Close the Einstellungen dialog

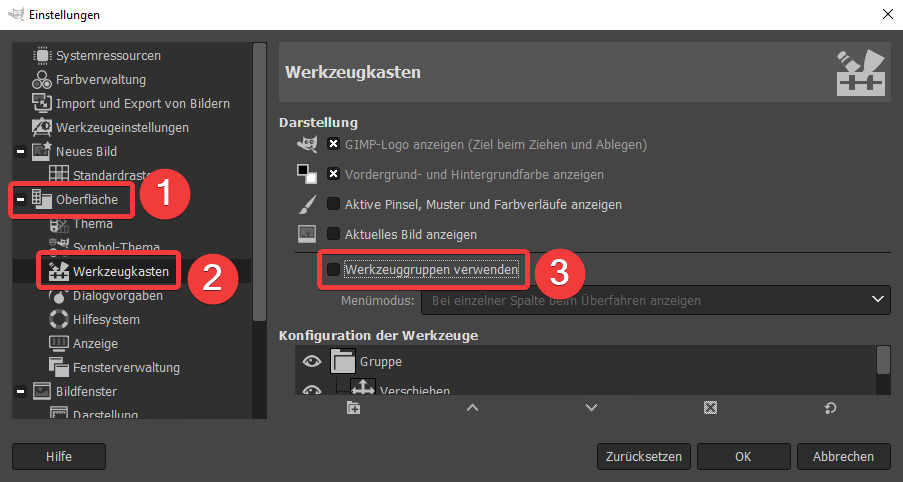coord(888,14)
